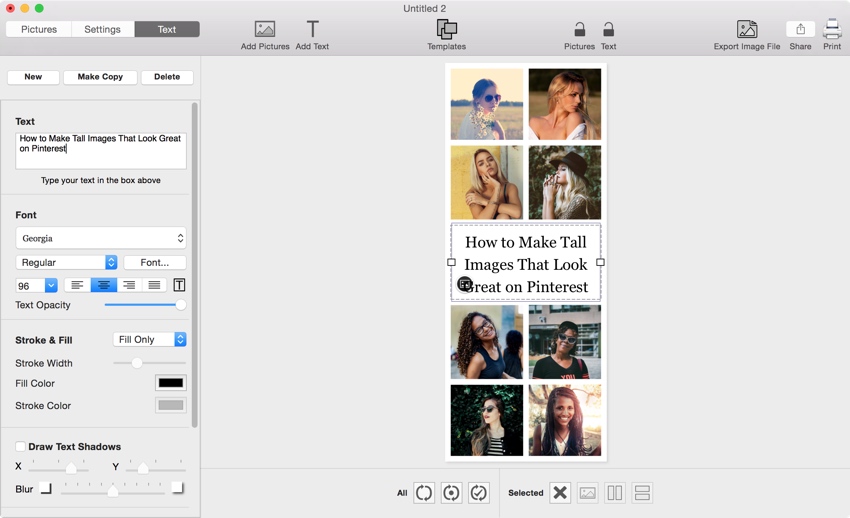Switch to the Pictures tab
The height and width of the screenshot is (518, 850).
click(x=39, y=29)
